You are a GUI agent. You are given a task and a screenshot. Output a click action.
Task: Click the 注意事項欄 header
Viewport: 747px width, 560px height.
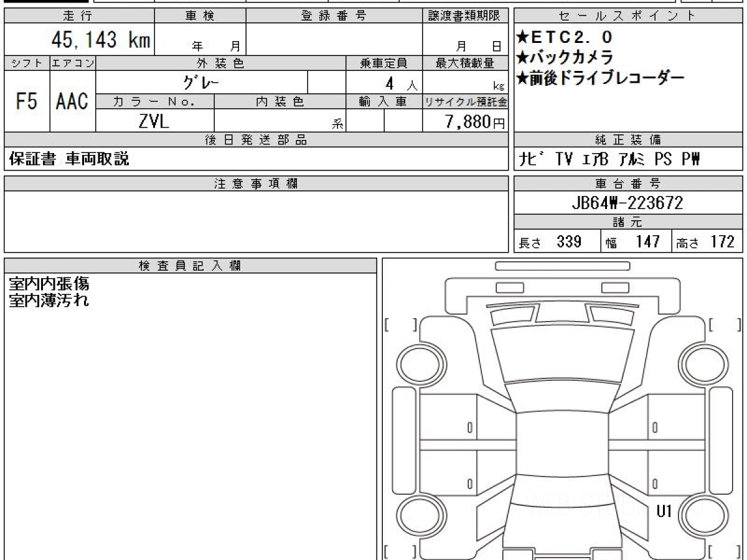pyautogui.click(x=256, y=184)
